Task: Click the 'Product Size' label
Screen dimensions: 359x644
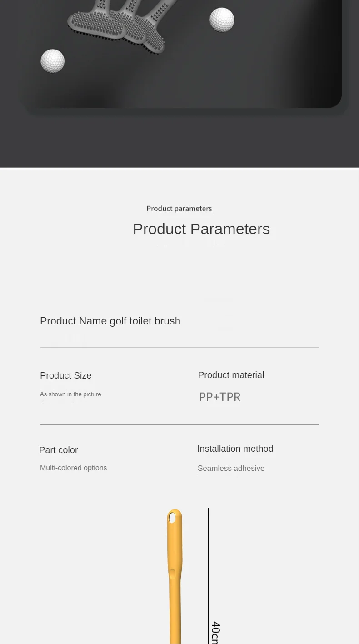Action: point(65,375)
